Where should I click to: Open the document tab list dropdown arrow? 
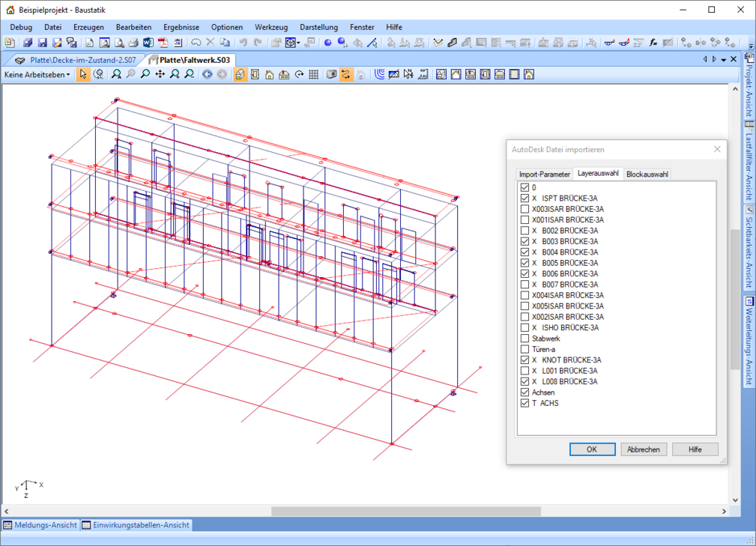coord(723,59)
